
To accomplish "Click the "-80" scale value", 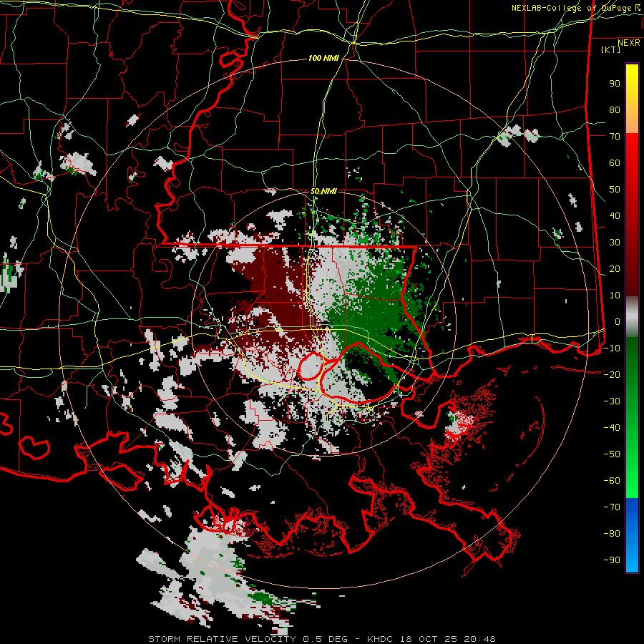I will [612, 534].
